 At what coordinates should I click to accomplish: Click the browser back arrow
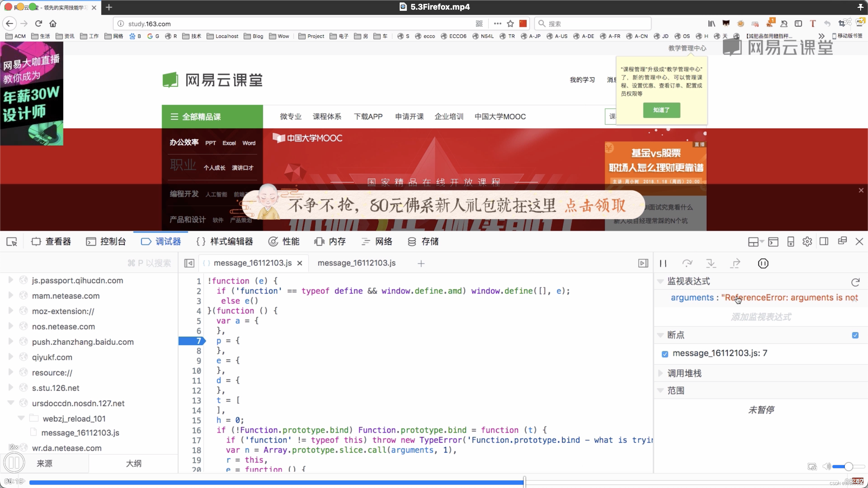point(9,23)
